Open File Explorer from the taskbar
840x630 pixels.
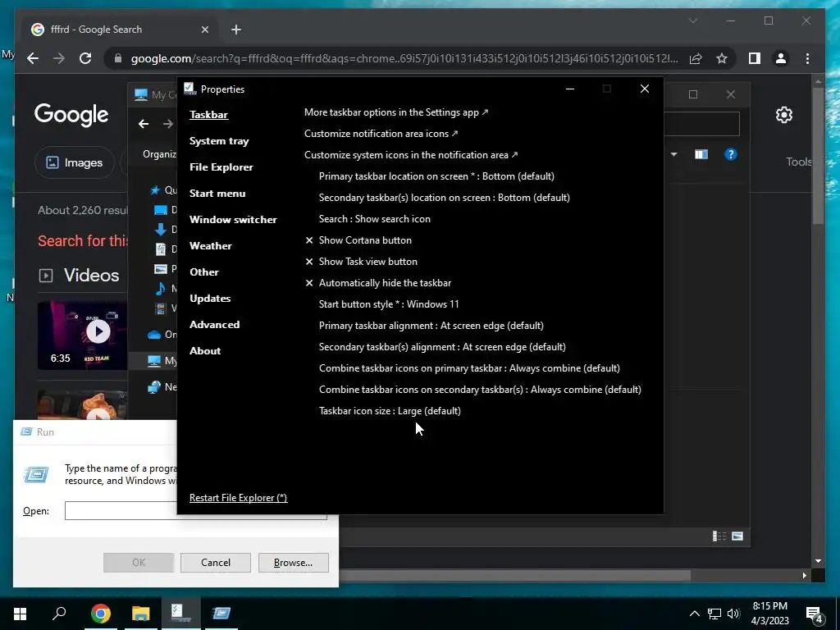[x=140, y=614]
